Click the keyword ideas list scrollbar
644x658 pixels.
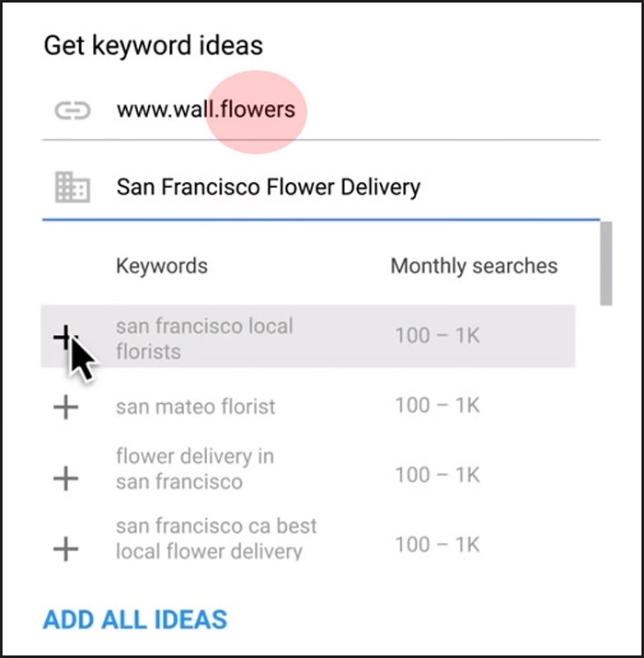click(x=606, y=263)
